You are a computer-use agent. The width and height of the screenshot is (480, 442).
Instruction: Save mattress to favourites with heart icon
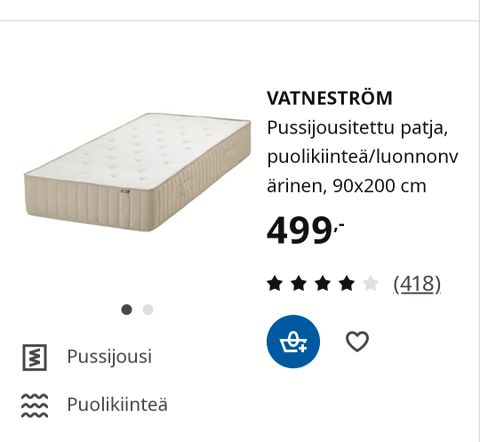[x=357, y=341]
